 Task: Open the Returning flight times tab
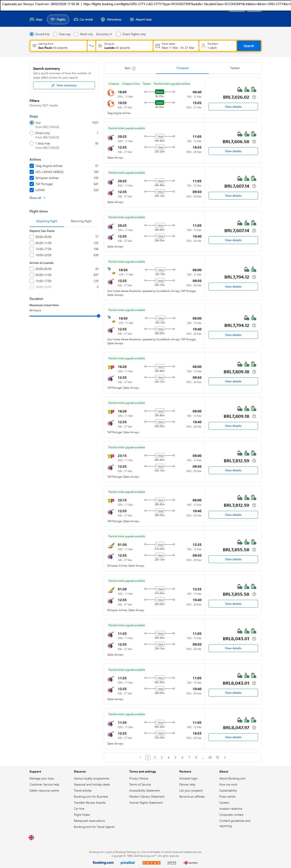coord(81,221)
